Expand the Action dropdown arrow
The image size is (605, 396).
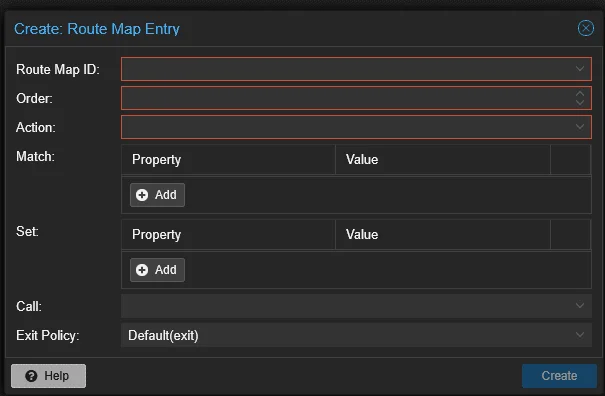click(x=580, y=127)
